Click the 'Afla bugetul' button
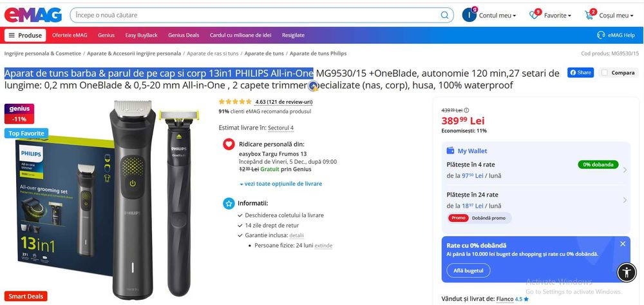Image resolution: width=644 pixels, height=305 pixels. [468, 271]
